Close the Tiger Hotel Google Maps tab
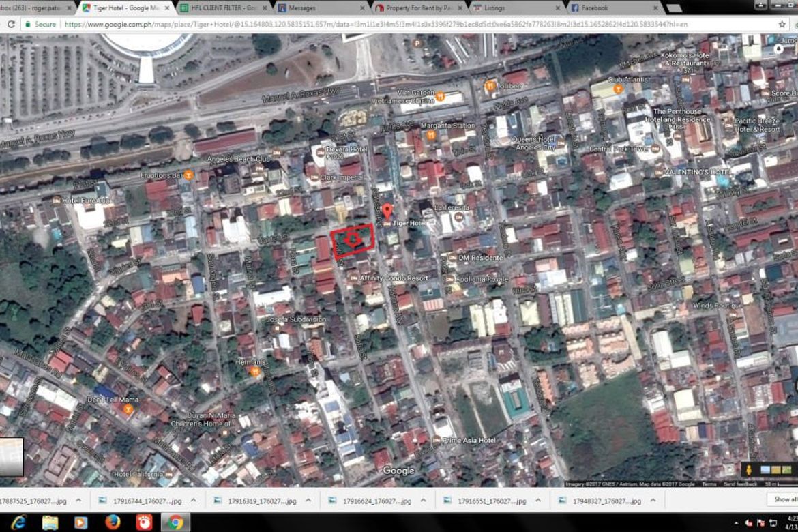 coord(167,8)
